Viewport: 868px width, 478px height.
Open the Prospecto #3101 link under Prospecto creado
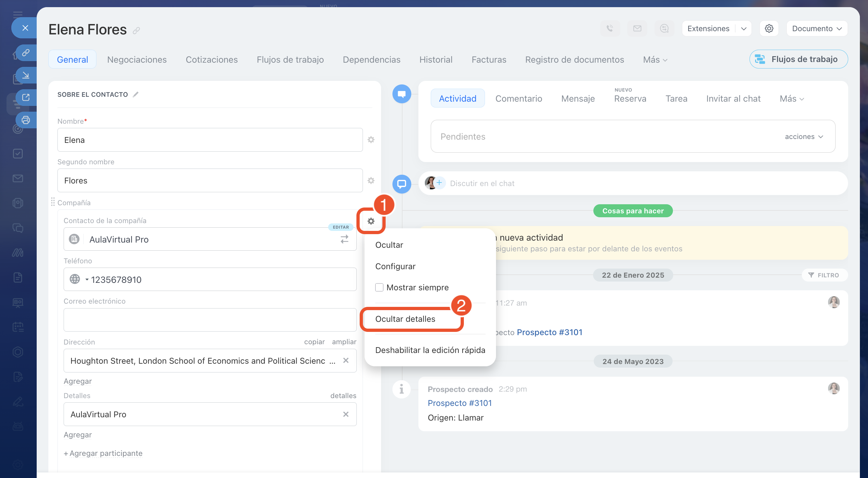pos(460,403)
